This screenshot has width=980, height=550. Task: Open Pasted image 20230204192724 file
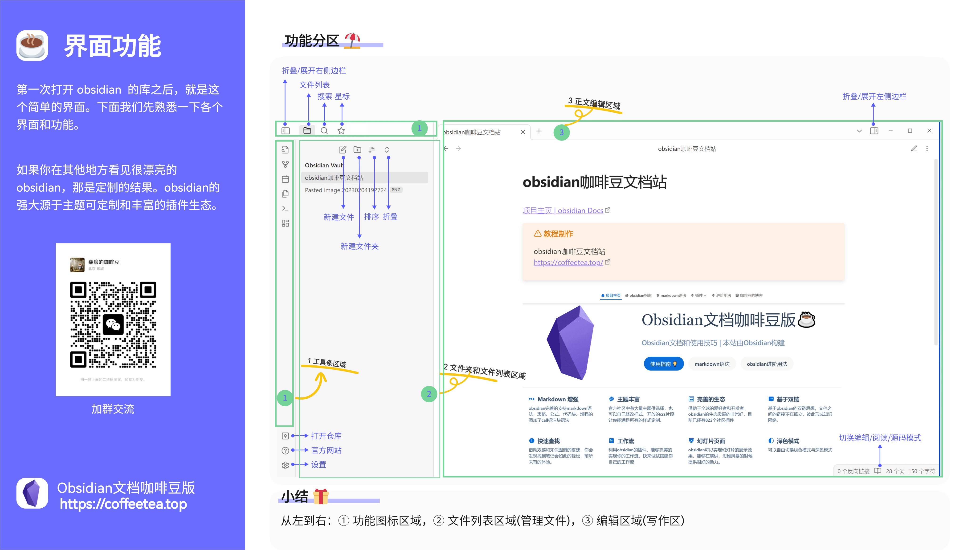(x=345, y=190)
